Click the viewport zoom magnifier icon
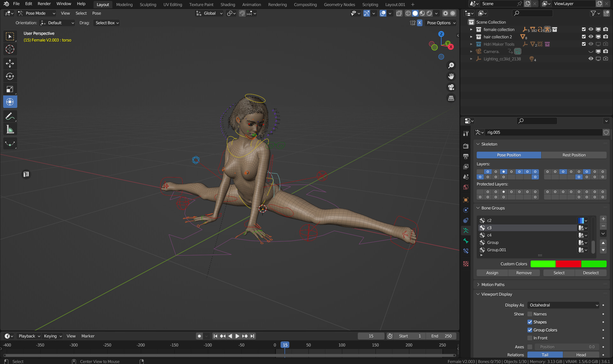613x364 pixels. 451,65
